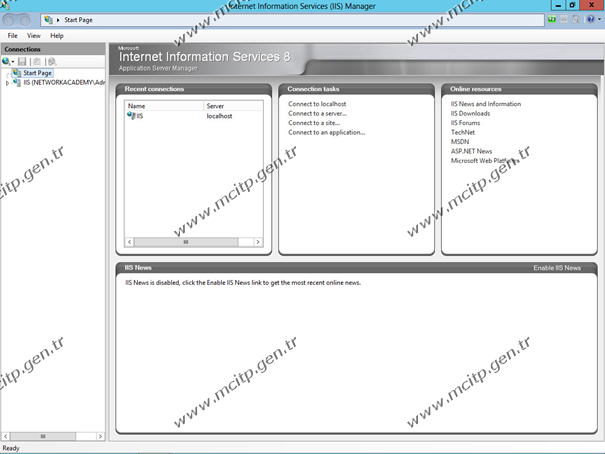Click the blue Help question mark icon
The width and height of the screenshot is (605, 454).
point(590,19)
